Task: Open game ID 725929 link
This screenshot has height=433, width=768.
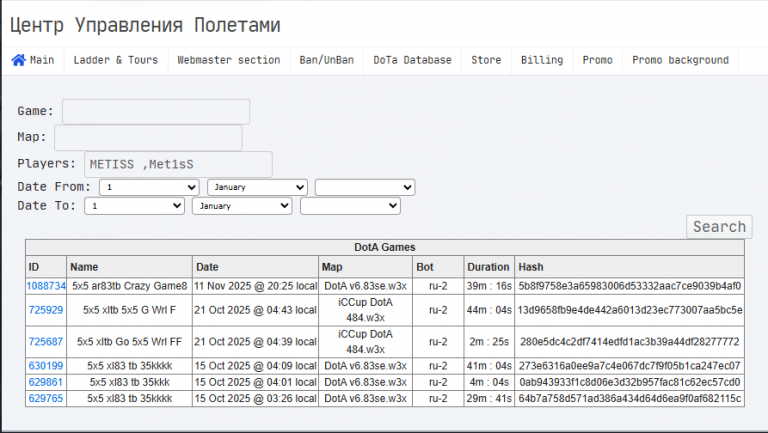Action: (x=46, y=310)
